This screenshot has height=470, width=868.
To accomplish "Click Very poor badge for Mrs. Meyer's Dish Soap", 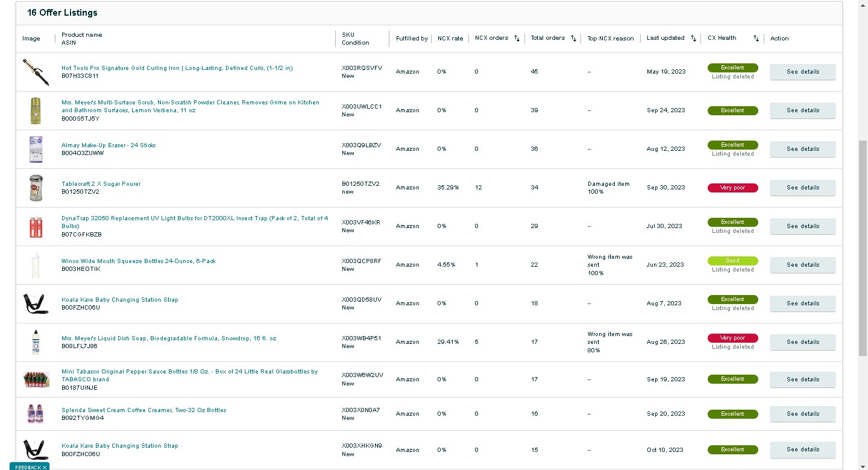I will [x=732, y=338].
